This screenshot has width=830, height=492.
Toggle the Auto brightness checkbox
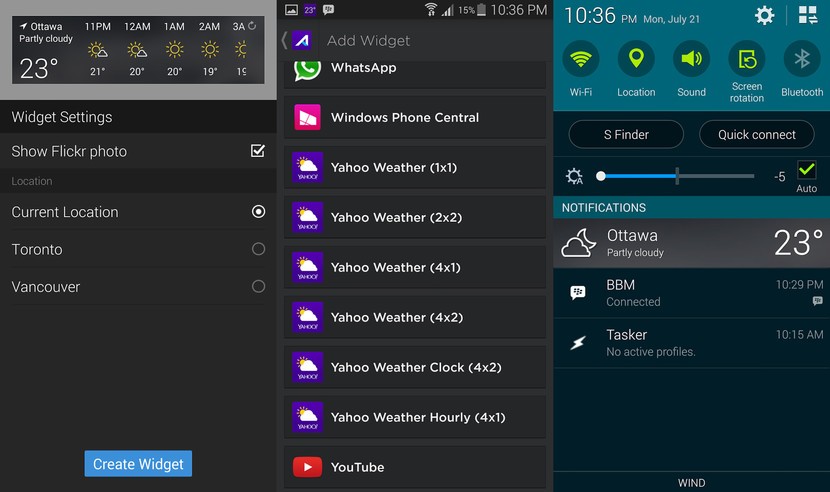coord(807,170)
